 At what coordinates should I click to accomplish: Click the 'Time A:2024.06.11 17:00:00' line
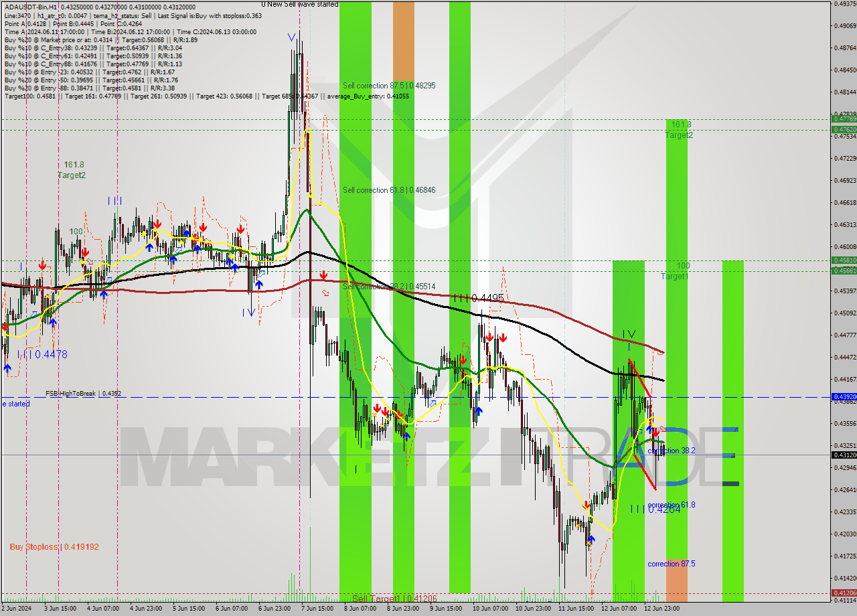[130, 32]
